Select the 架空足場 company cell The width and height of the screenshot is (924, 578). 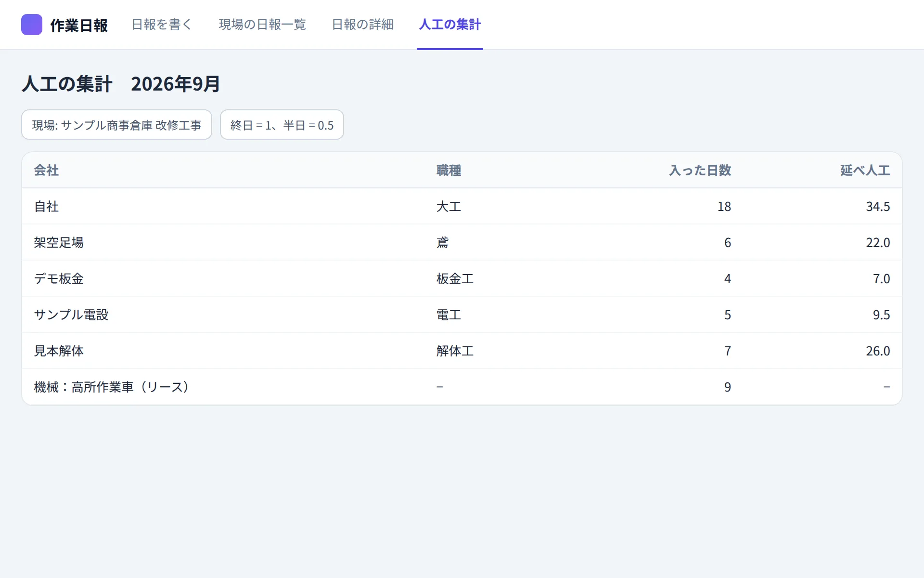[x=59, y=242]
